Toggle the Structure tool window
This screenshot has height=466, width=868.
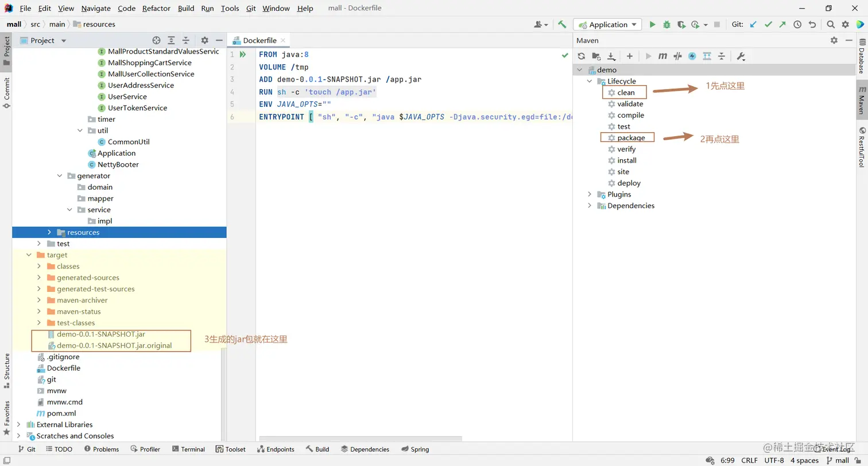[6, 370]
